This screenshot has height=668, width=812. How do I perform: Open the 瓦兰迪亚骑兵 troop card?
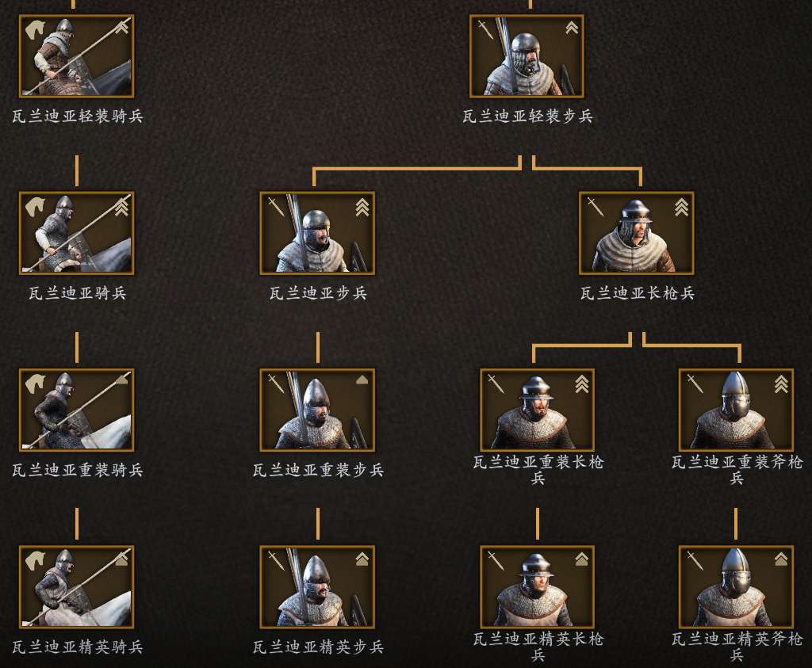(x=77, y=233)
